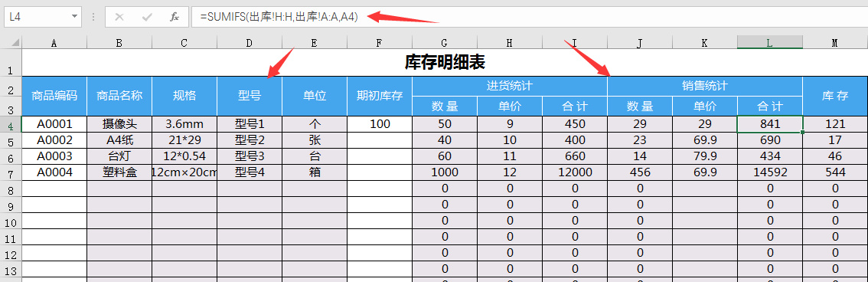The height and width of the screenshot is (282, 868).
Task: Click stock cell showing 544
Action: (x=835, y=172)
